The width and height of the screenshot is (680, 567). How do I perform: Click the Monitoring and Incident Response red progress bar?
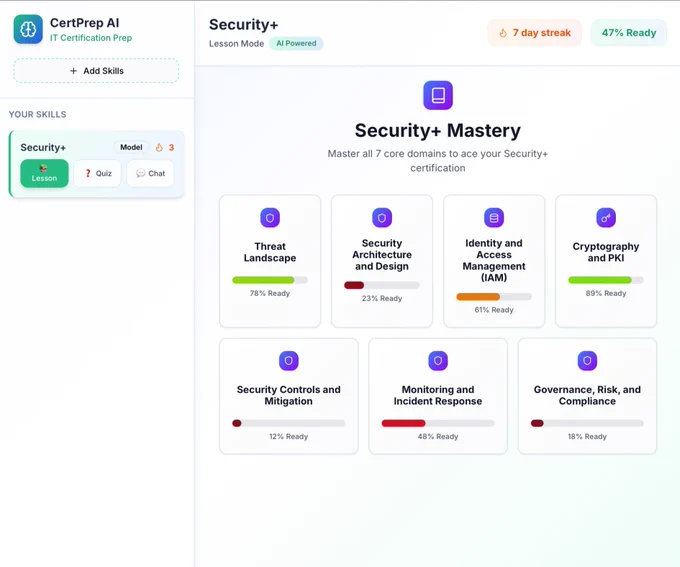click(x=438, y=423)
